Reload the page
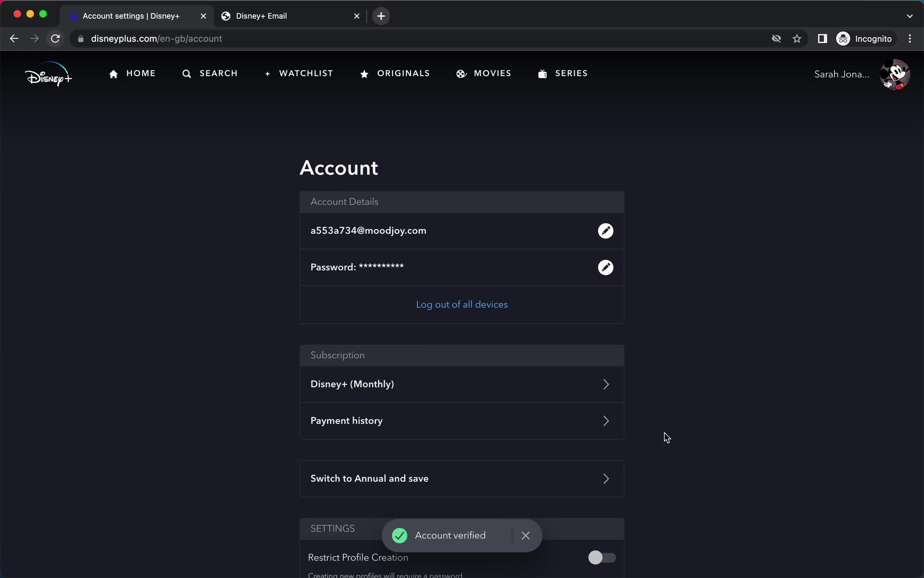 (x=55, y=39)
